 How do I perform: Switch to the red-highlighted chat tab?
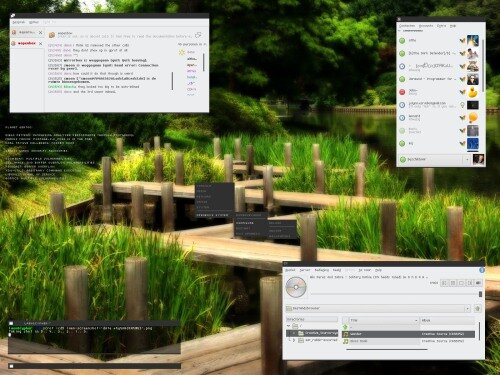(x=26, y=43)
